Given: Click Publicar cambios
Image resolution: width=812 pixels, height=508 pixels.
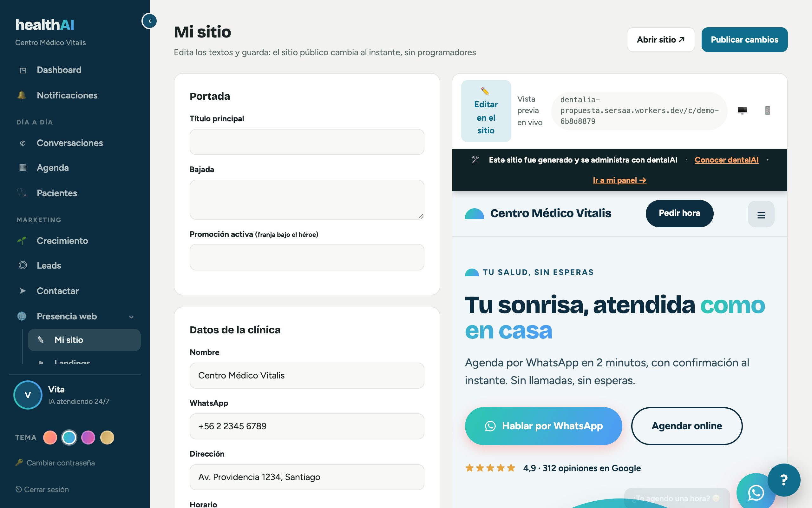Looking at the screenshot, I should pyautogui.click(x=744, y=40).
